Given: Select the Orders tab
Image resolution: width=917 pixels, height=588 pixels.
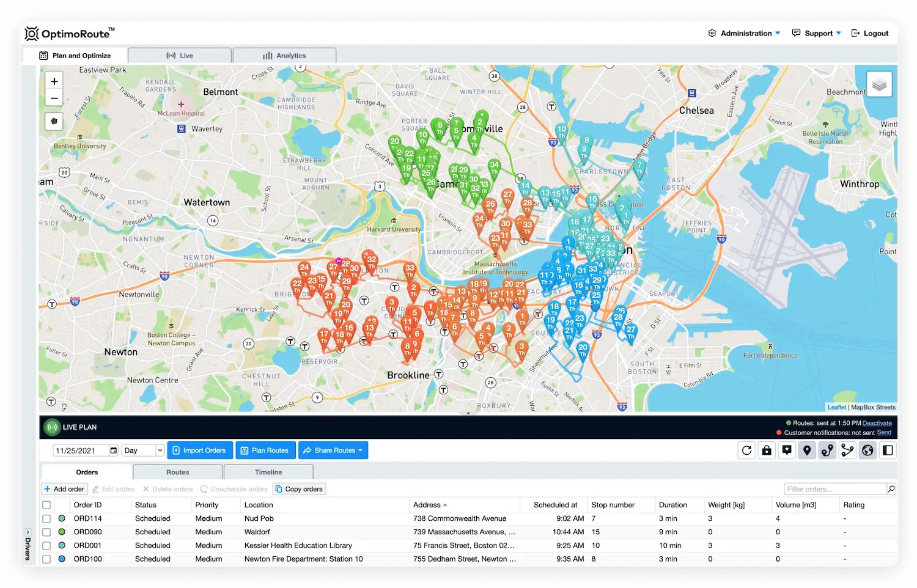Looking at the screenshot, I should pyautogui.click(x=87, y=472).
